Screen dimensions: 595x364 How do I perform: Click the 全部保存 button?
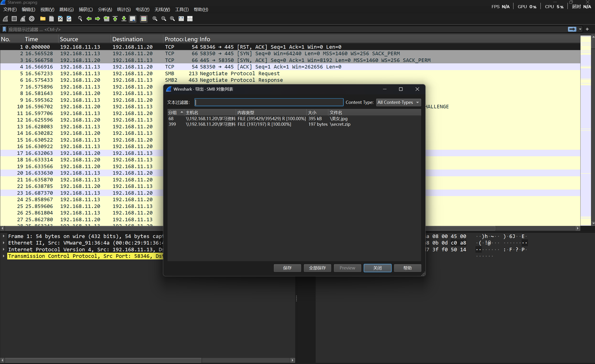(x=317, y=268)
